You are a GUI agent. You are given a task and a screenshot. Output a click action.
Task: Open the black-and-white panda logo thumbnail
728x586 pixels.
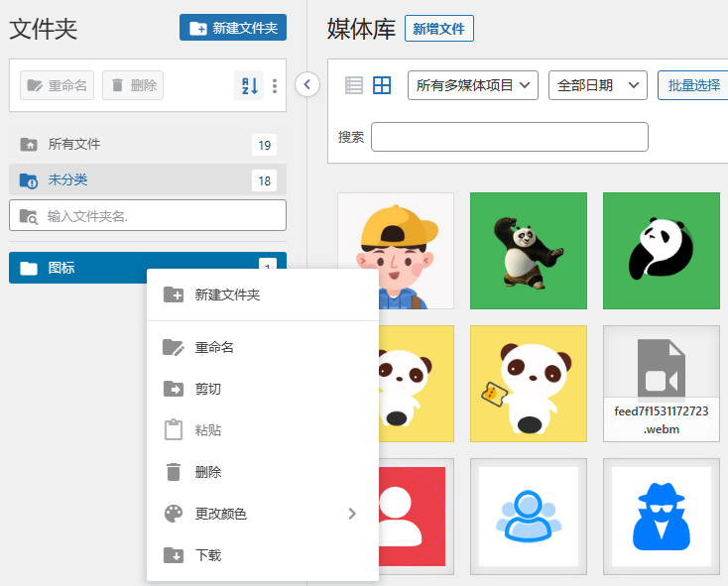click(662, 251)
